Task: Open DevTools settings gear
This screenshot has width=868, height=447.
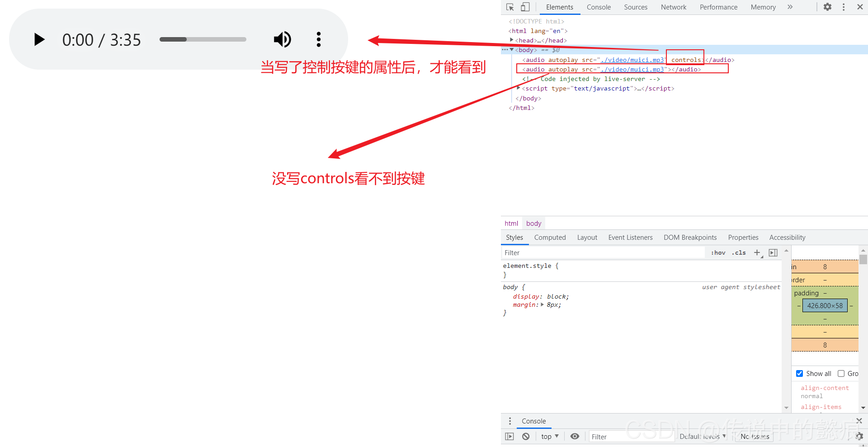Action: 827,7
